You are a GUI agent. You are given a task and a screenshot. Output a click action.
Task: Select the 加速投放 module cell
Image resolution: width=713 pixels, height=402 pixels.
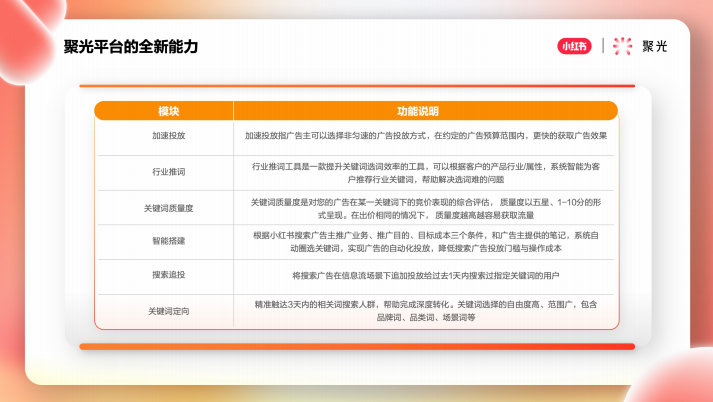click(x=168, y=136)
